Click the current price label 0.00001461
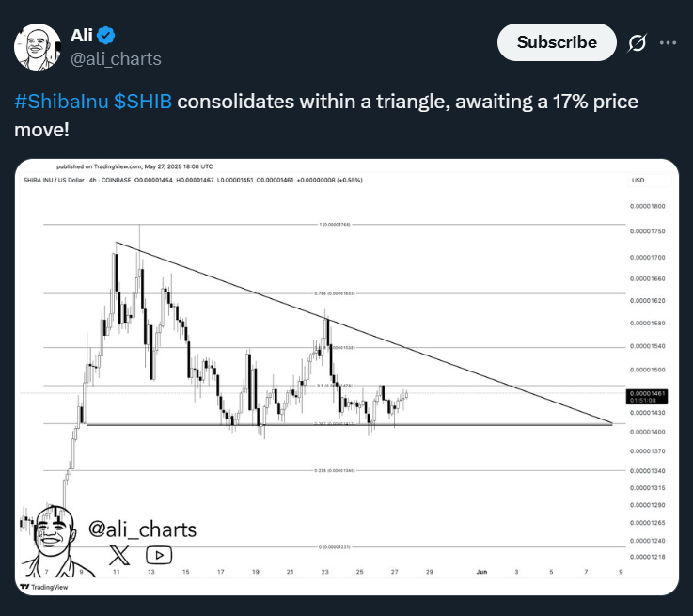This screenshot has width=693, height=616. tap(649, 394)
